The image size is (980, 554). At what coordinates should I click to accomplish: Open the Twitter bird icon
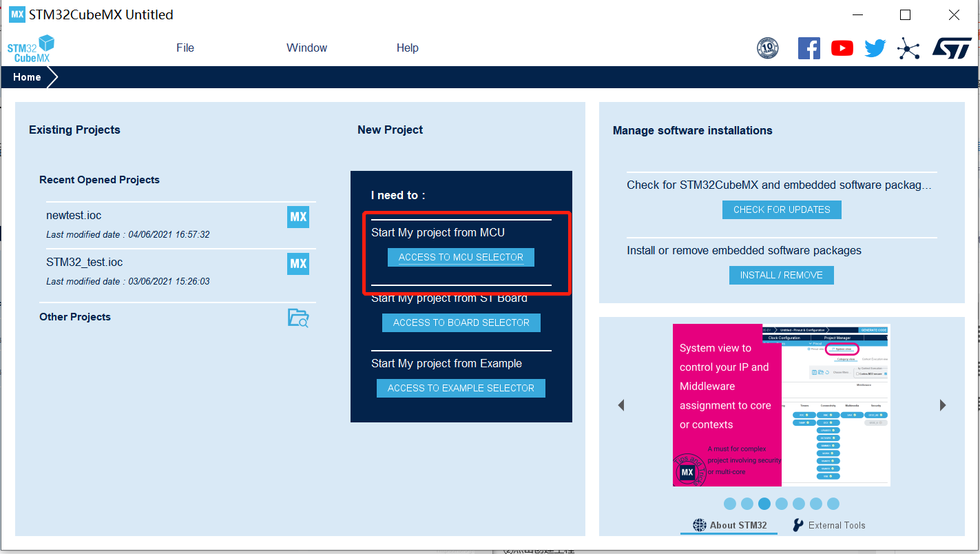click(875, 48)
